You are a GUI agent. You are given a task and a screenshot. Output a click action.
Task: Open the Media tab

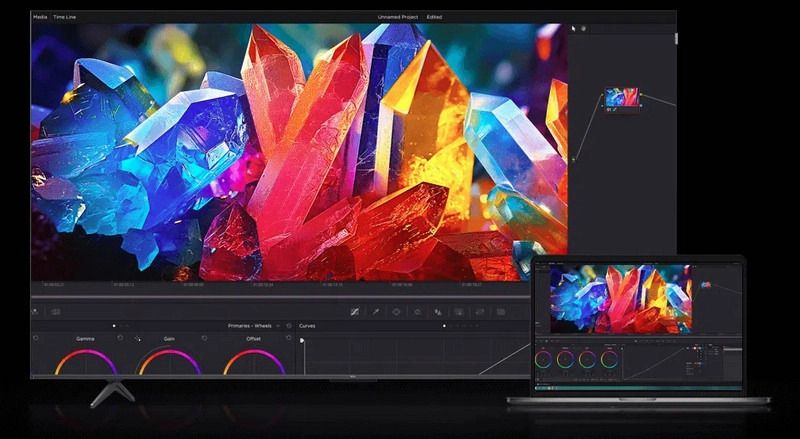[x=40, y=17]
